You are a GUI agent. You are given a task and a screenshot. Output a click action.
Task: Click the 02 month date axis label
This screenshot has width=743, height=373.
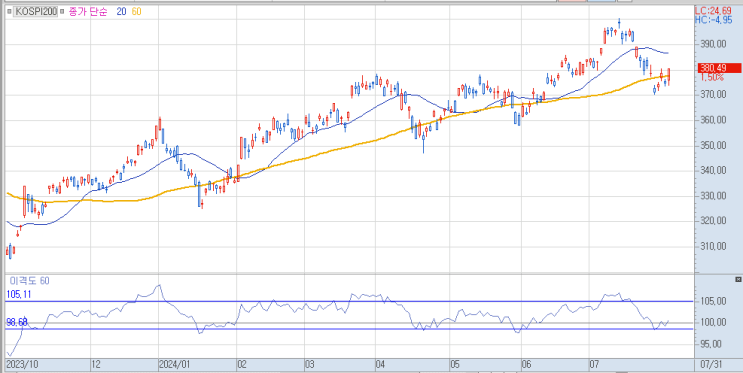(x=242, y=365)
